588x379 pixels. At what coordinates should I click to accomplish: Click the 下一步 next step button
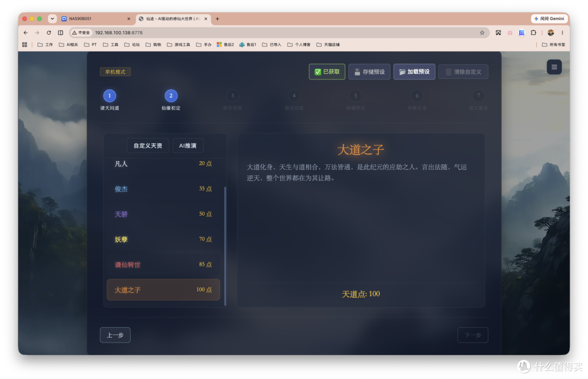coord(473,335)
